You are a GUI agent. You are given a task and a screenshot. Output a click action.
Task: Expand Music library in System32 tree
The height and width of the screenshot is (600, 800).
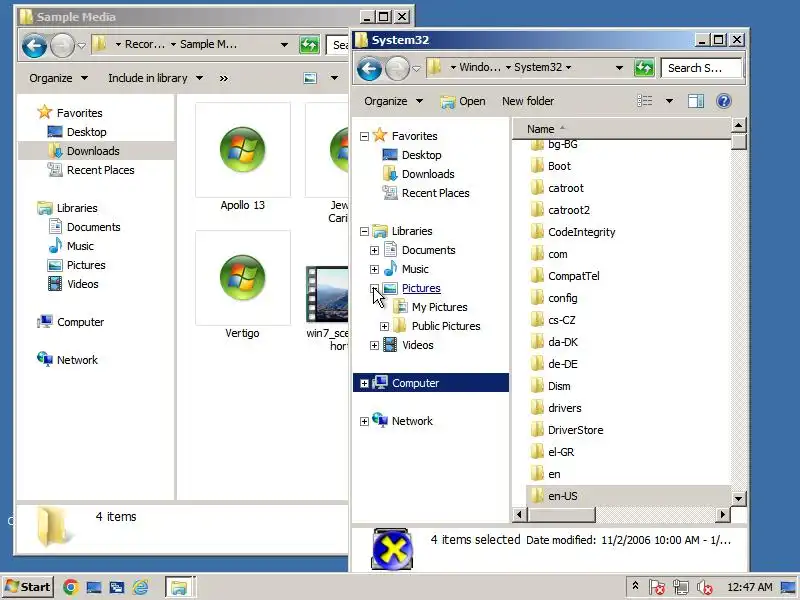374,269
